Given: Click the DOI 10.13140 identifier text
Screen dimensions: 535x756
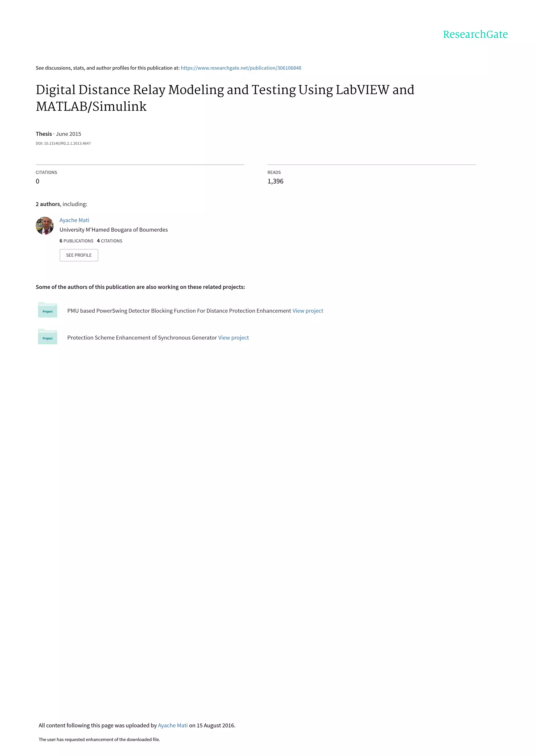Looking at the screenshot, I should click(x=63, y=143).
